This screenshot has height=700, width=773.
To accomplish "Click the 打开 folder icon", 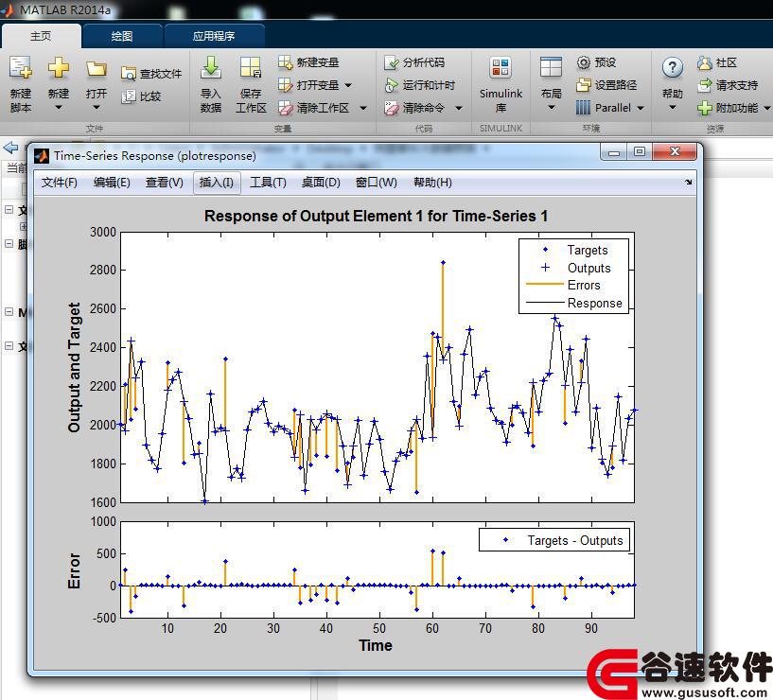I will [97, 68].
